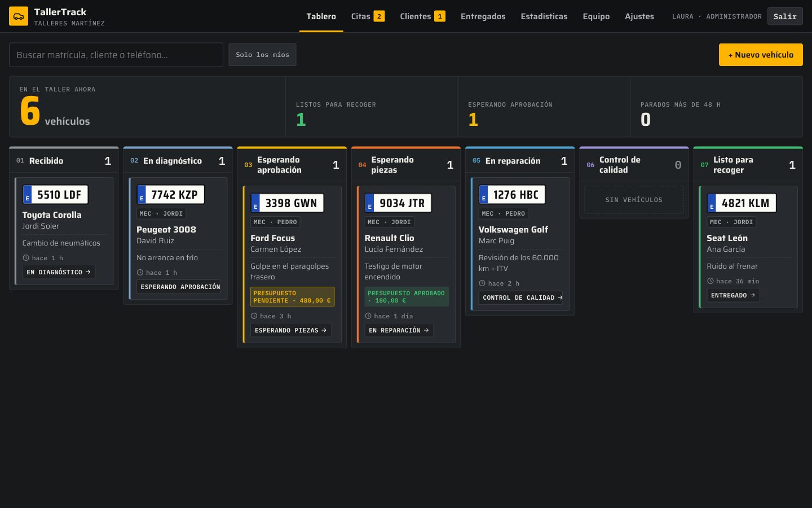Click the clock icon on Peugeot 3008 card
The image size is (812, 508).
140,273
